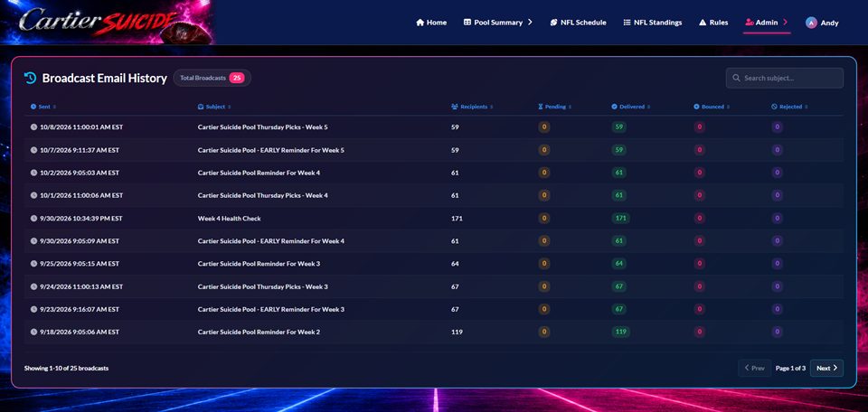
Task: Sort by the Bounced column header
Action: pyautogui.click(x=712, y=107)
